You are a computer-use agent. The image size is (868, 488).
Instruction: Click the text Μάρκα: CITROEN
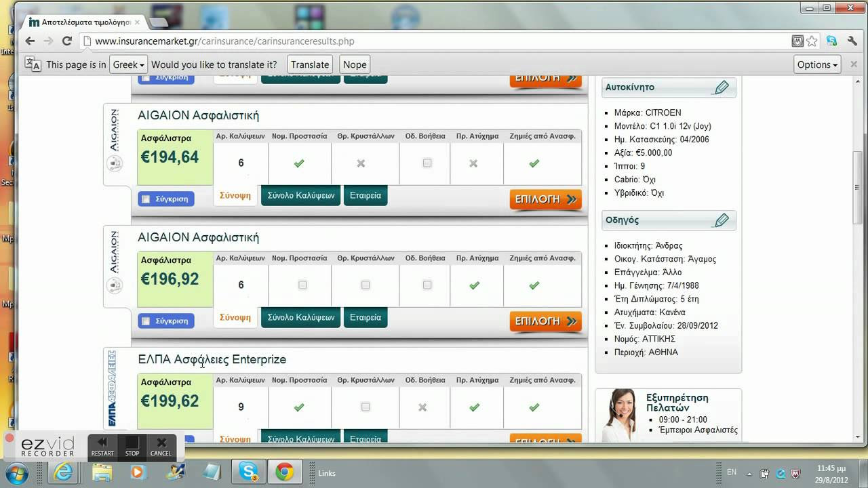coord(648,113)
